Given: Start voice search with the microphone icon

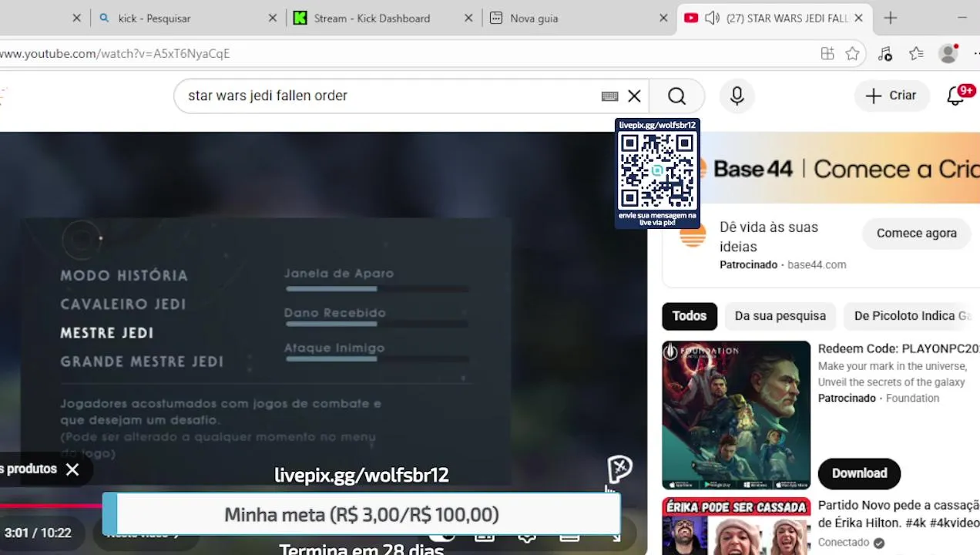Looking at the screenshot, I should (737, 96).
